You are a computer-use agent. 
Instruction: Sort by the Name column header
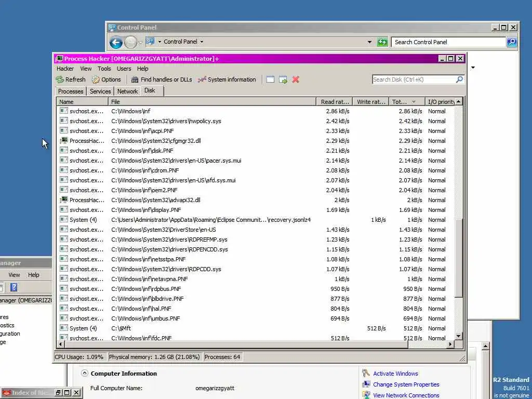(83, 102)
